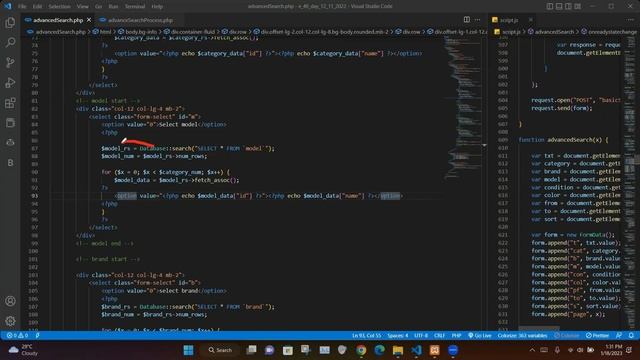Open the Go menu
Image resolution: width=640 pixels, height=360 pixels.
click(x=98, y=7)
